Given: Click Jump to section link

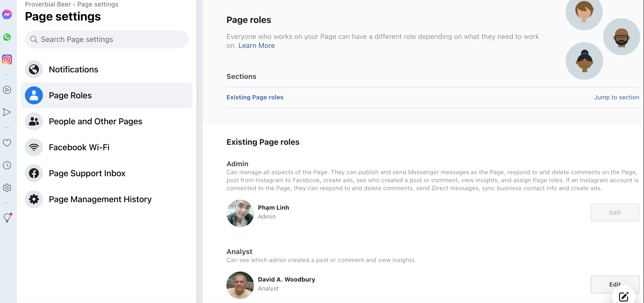Looking at the screenshot, I should click(x=616, y=97).
